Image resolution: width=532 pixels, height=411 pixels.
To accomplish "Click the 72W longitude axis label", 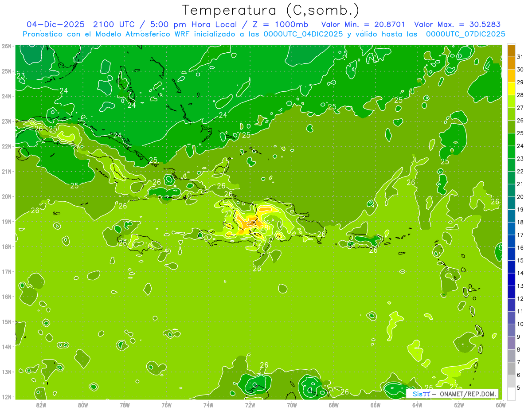I will [250, 405].
